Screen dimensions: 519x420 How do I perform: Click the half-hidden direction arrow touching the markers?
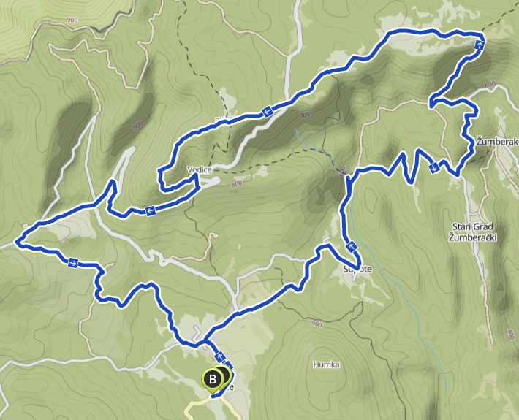(229, 365)
